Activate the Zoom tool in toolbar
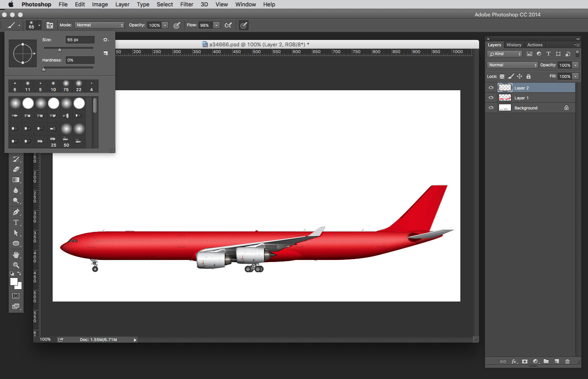This screenshot has height=379, width=588. [16, 265]
